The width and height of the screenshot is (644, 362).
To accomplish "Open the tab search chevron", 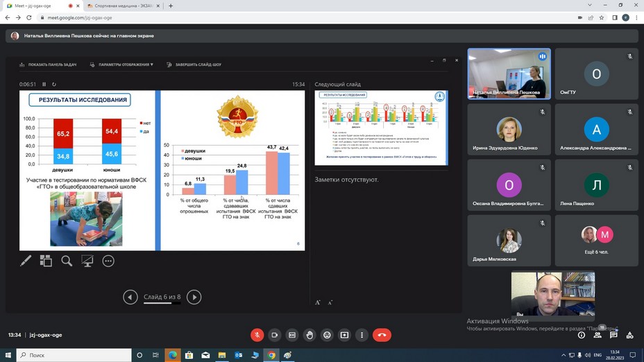I will [x=590, y=6].
